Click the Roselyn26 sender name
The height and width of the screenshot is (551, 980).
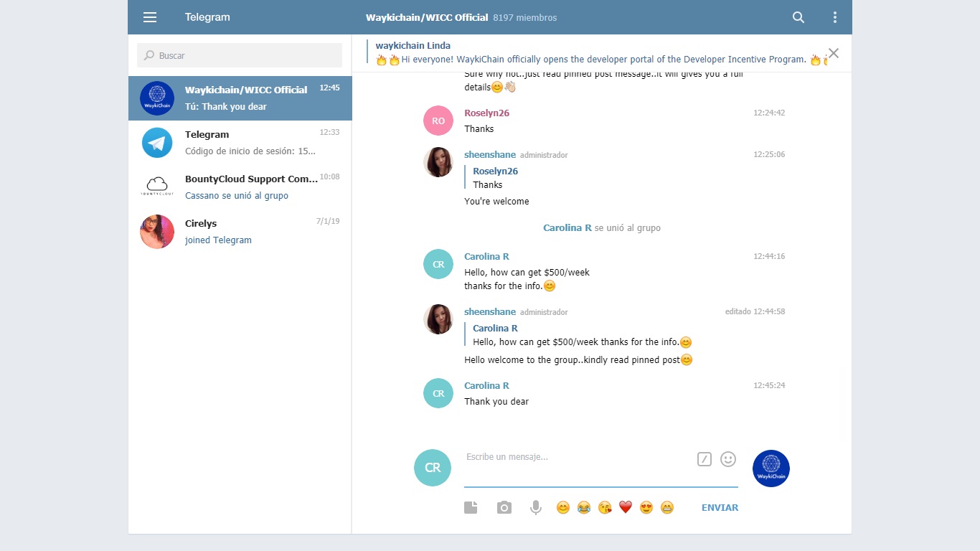(x=486, y=113)
